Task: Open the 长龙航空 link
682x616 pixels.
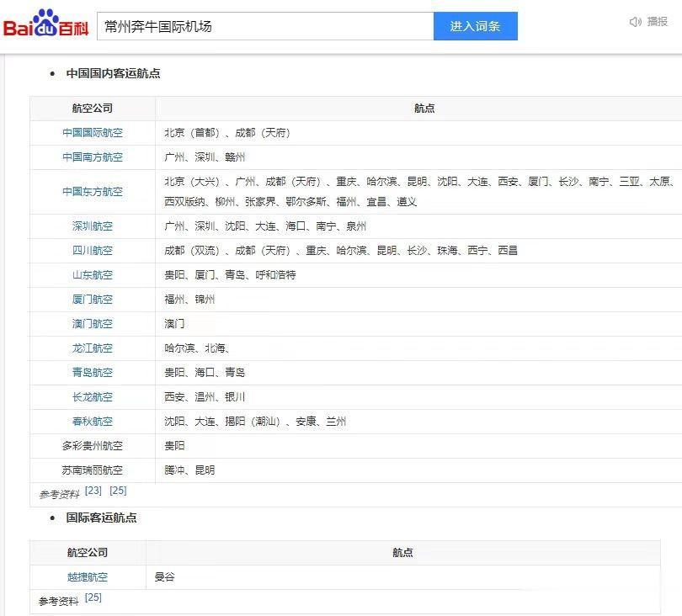Action: [x=93, y=397]
